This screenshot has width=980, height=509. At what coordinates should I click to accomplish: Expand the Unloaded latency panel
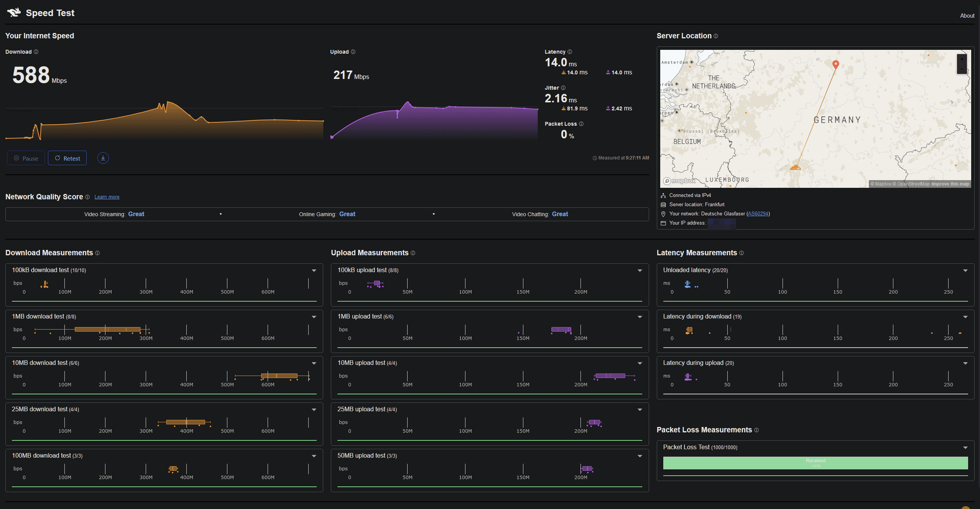[965, 271]
